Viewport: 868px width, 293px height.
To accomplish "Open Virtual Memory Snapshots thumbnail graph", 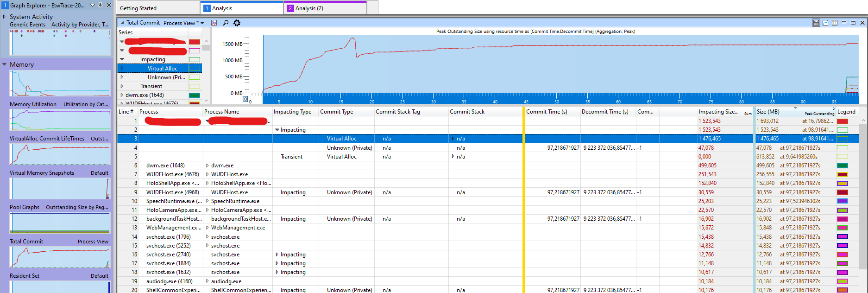I will pyautogui.click(x=60, y=189).
